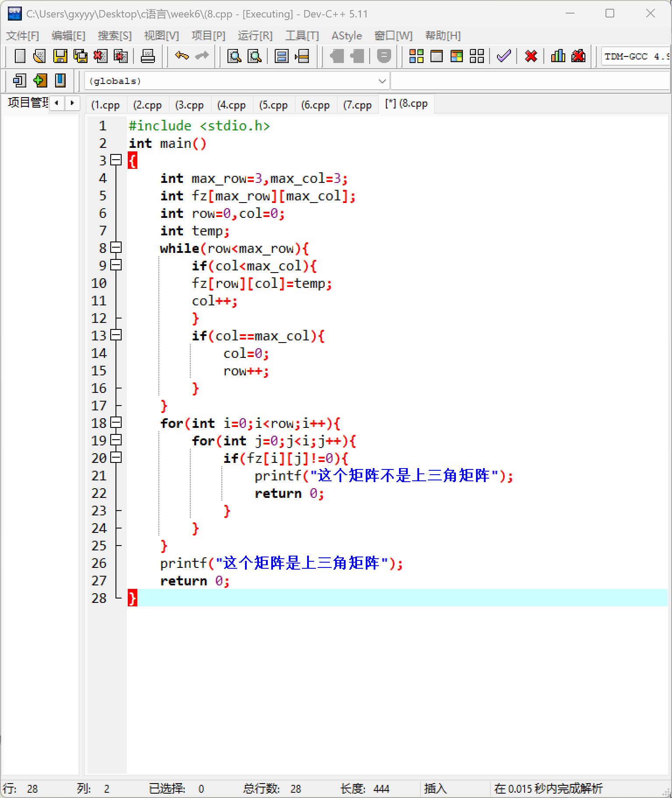Viewport: 672px width, 798px height.
Task: Open the AStyle menu
Action: click(x=347, y=35)
